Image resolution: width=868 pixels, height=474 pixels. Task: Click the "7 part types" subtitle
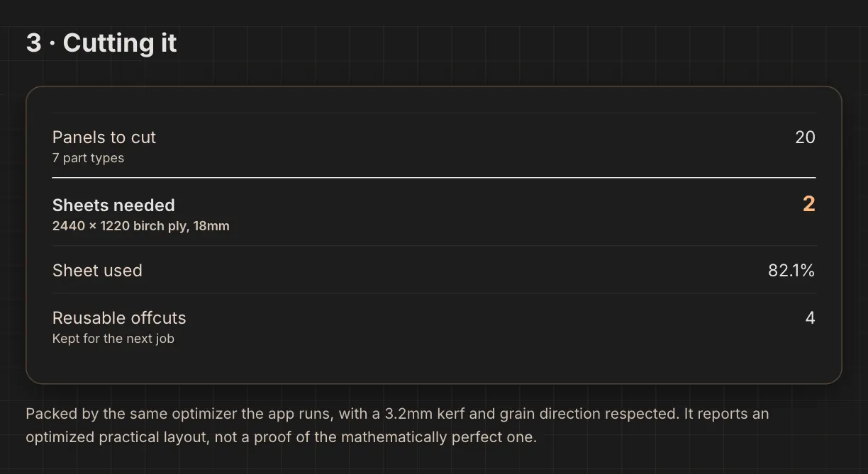click(x=88, y=158)
